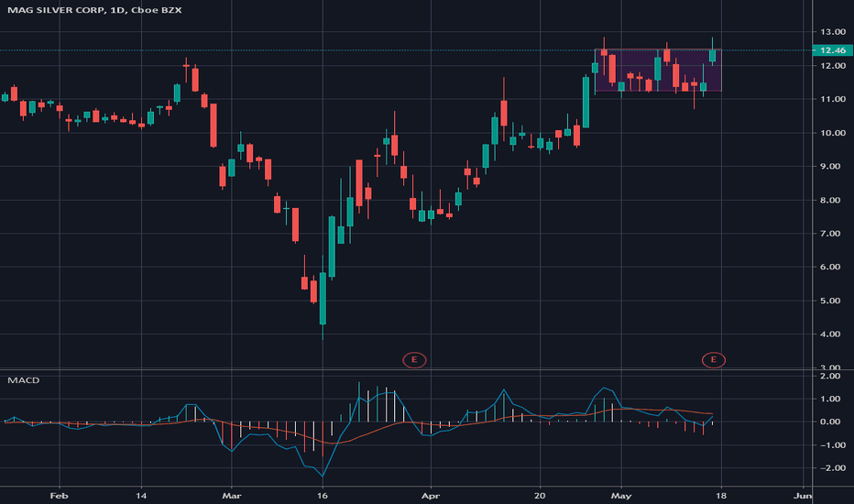The width and height of the screenshot is (854, 504).
Task: Click the MACD indicator label
Action: 24,380
